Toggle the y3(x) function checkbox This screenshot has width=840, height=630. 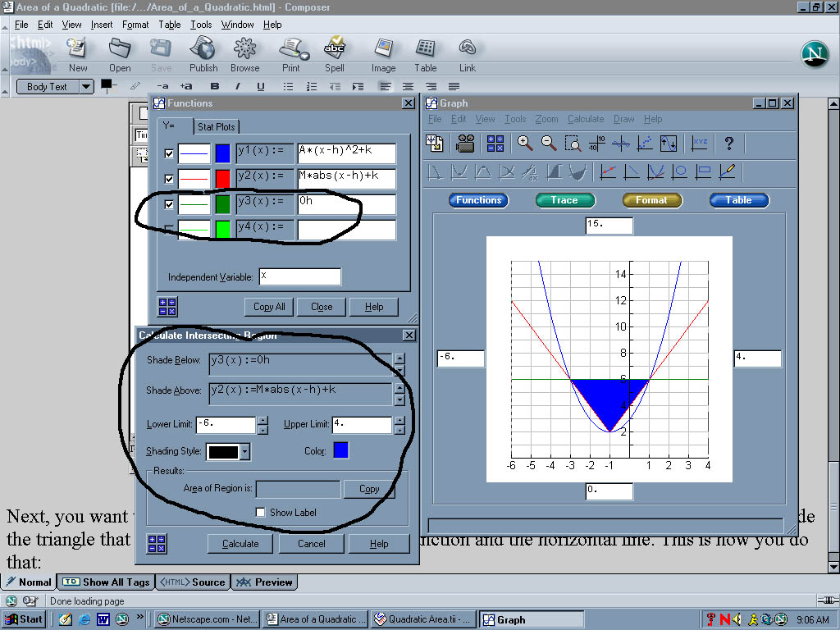coord(169,204)
